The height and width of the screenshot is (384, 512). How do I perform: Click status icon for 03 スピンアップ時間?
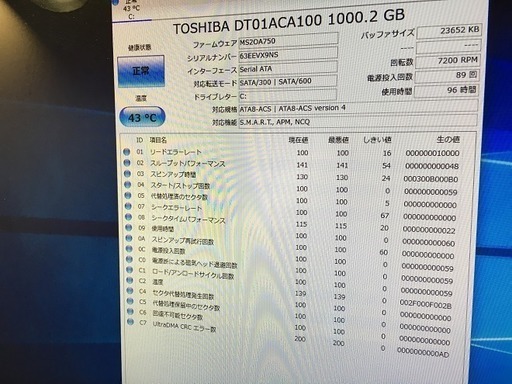[127, 174]
